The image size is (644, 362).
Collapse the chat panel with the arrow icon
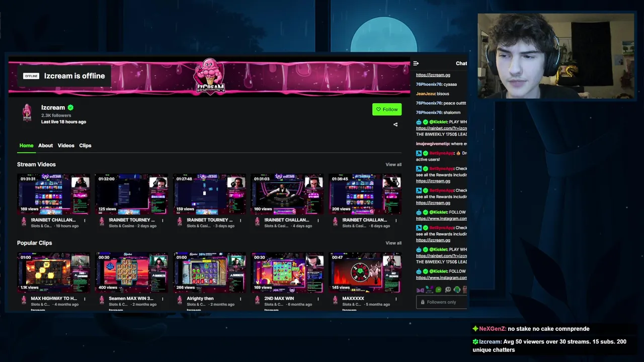click(x=416, y=63)
